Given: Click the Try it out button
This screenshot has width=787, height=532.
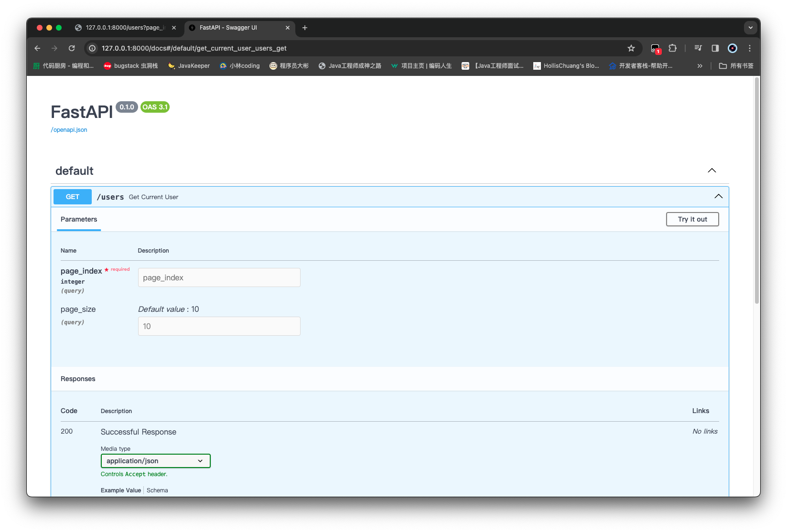Looking at the screenshot, I should (x=692, y=219).
